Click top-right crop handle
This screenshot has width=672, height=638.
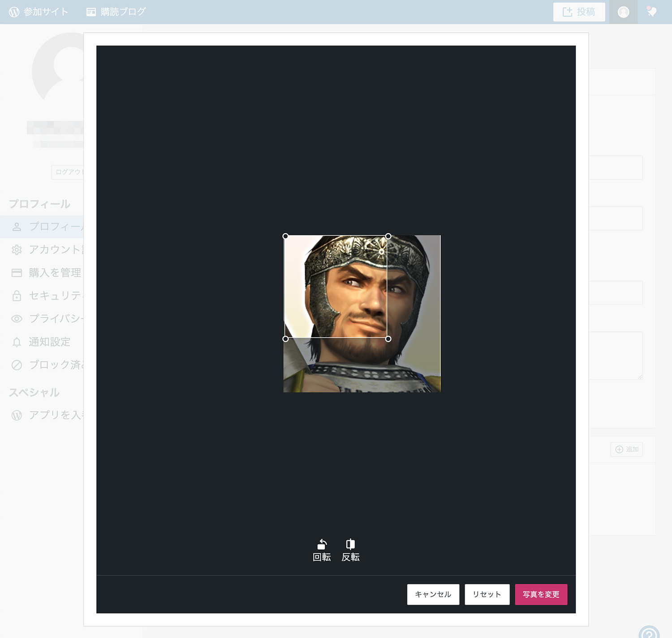click(x=388, y=236)
